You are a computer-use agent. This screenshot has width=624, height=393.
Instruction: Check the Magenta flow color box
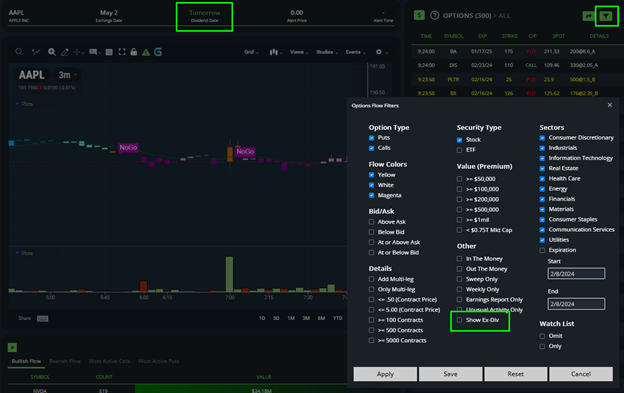point(371,195)
